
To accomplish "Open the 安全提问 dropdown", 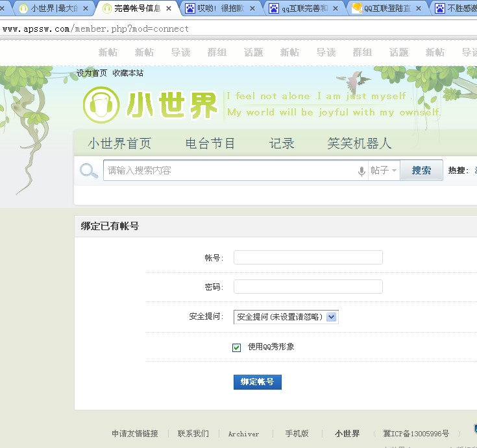I will point(286,317).
